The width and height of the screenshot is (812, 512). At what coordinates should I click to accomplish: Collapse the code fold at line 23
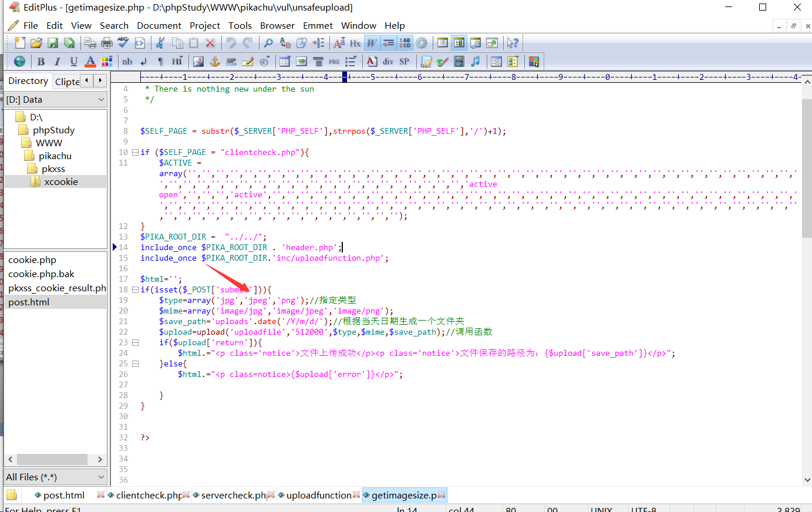(135, 342)
